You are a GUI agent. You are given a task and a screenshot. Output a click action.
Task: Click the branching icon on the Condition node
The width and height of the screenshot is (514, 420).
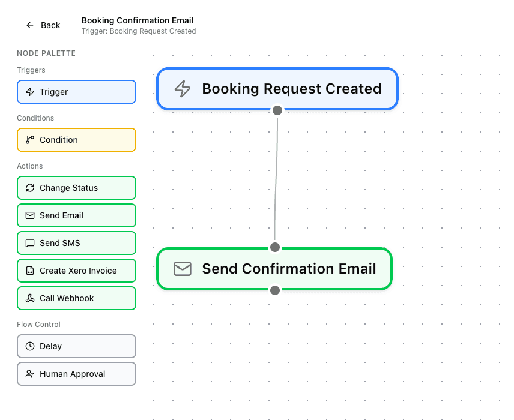click(x=29, y=140)
